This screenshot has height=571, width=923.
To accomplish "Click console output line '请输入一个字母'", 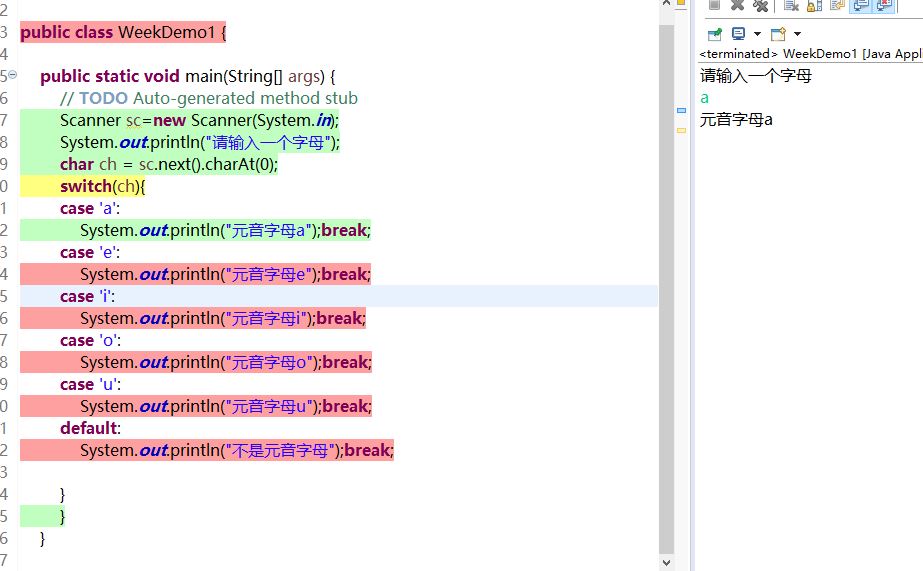I will (x=756, y=75).
